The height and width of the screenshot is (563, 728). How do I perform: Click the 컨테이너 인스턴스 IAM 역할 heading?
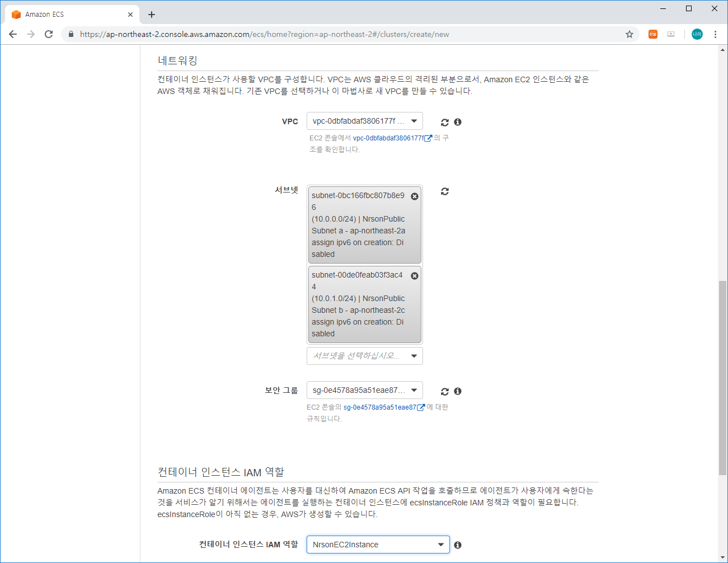[x=221, y=472]
